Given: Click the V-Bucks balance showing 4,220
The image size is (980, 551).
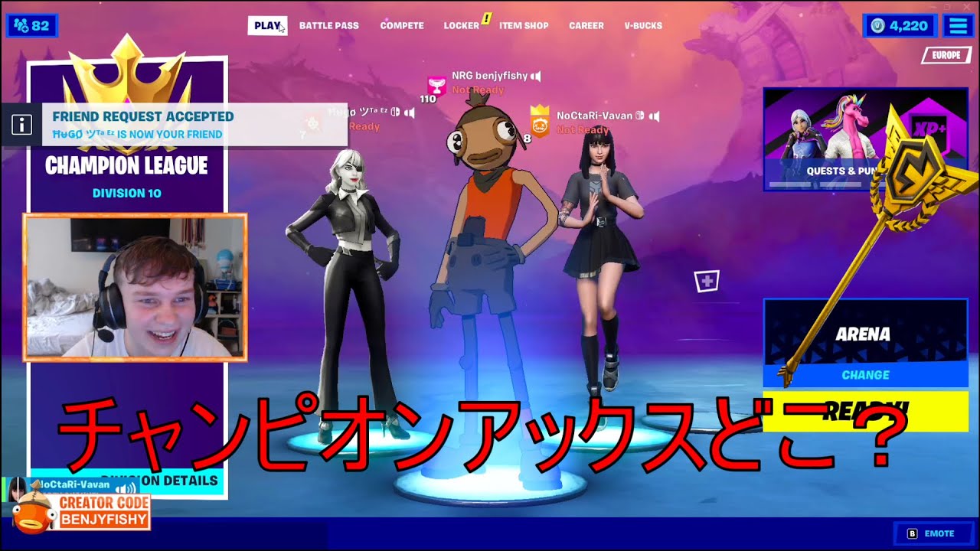Looking at the screenshot, I should click(900, 26).
